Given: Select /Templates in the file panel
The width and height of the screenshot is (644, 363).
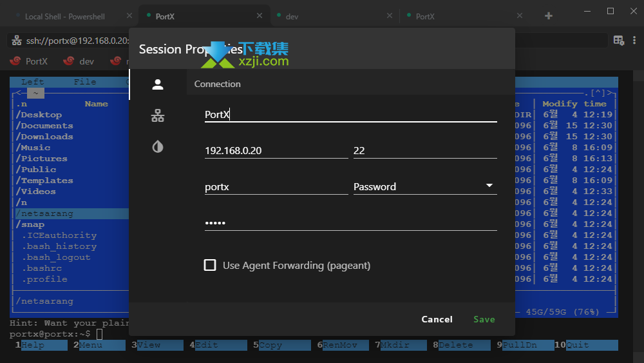Looking at the screenshot, I should coord(44,181).
